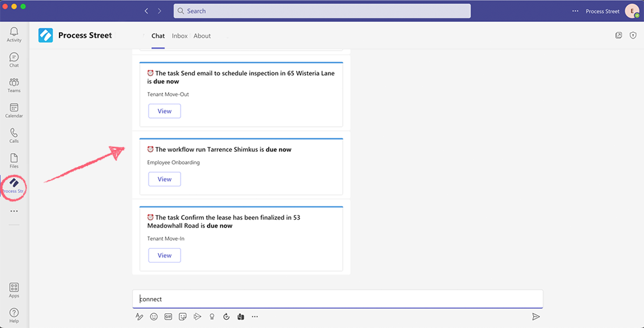644x328 pixels.
Task: Open the profile avatar menu
Action: [x=632, y=11]
